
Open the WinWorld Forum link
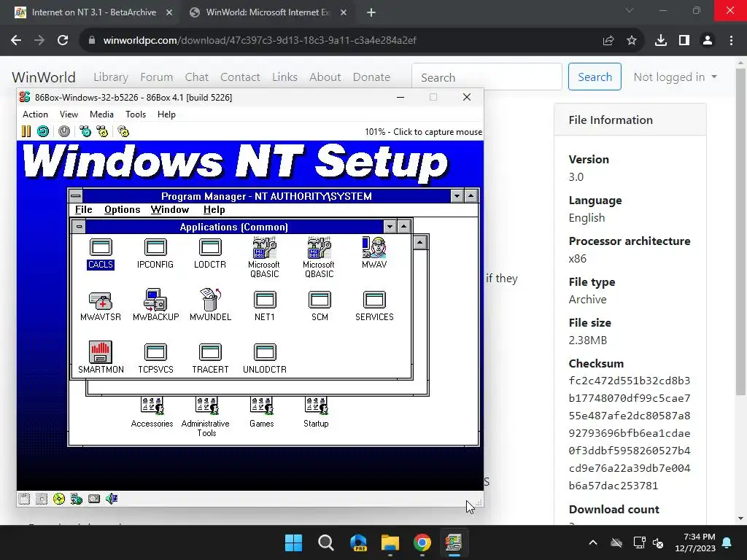(x=156, y=77)
